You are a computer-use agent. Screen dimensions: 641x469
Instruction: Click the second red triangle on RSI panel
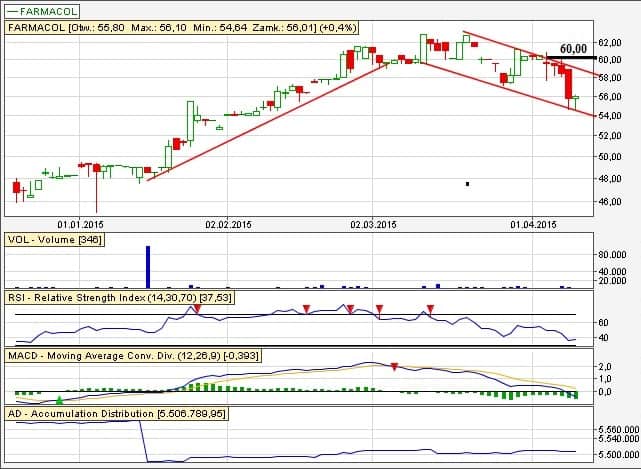pyautogui.click(x=307, y=308)
